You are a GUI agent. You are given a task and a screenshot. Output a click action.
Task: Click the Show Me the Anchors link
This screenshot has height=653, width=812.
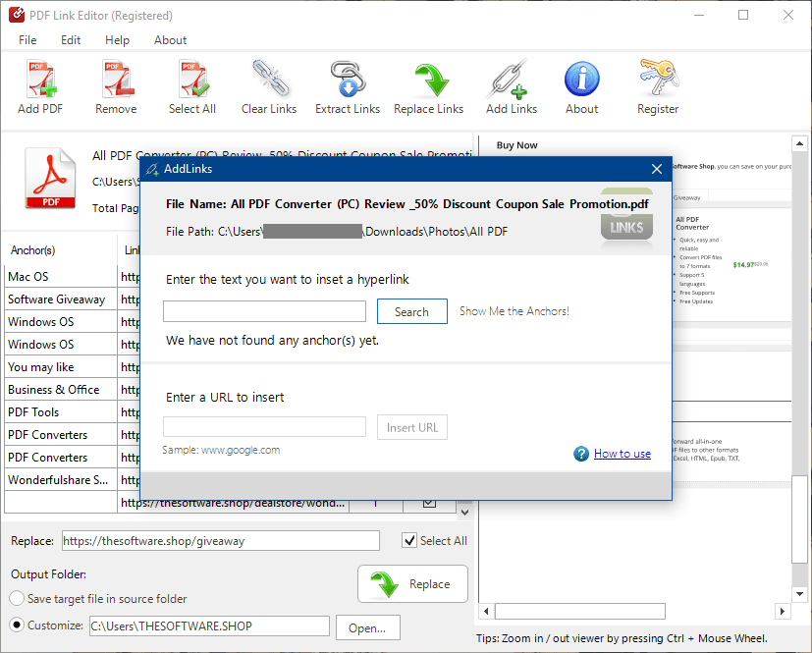click(514, 311)
